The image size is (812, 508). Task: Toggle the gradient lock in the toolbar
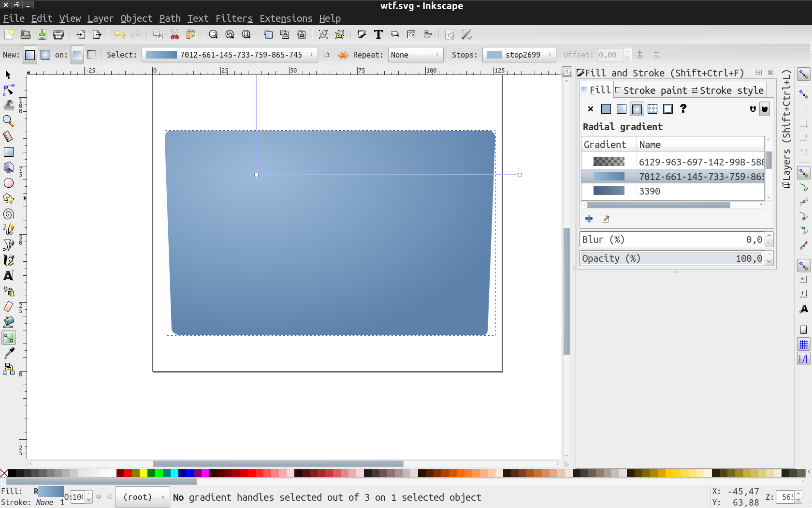[x=327, y=55]
